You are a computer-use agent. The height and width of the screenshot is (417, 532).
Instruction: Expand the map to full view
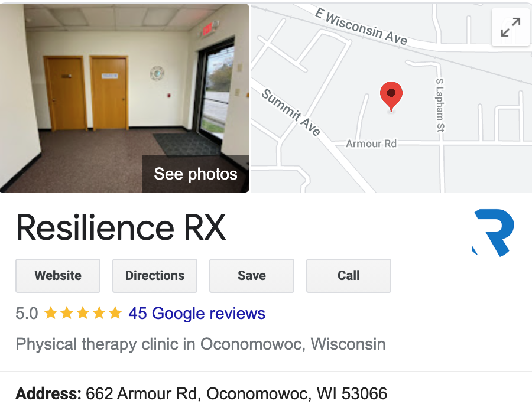coord(511,27)
